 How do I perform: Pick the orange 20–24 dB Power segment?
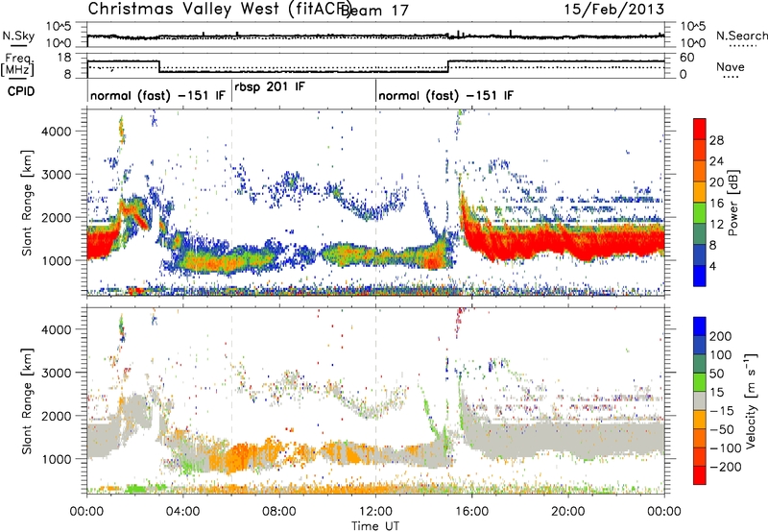pos(700,172)
